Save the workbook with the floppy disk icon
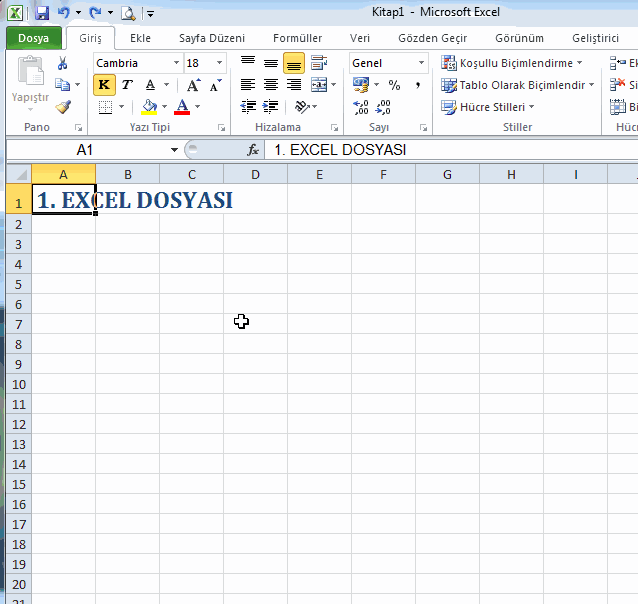The height and width of the screenshot is (604, 638). 42,13
